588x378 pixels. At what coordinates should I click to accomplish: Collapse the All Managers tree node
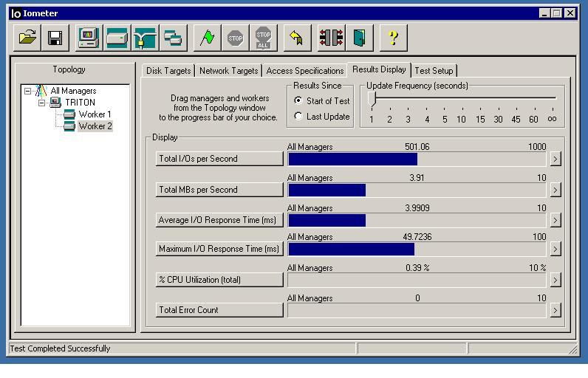pyautogui.click(x=27, y=91)
